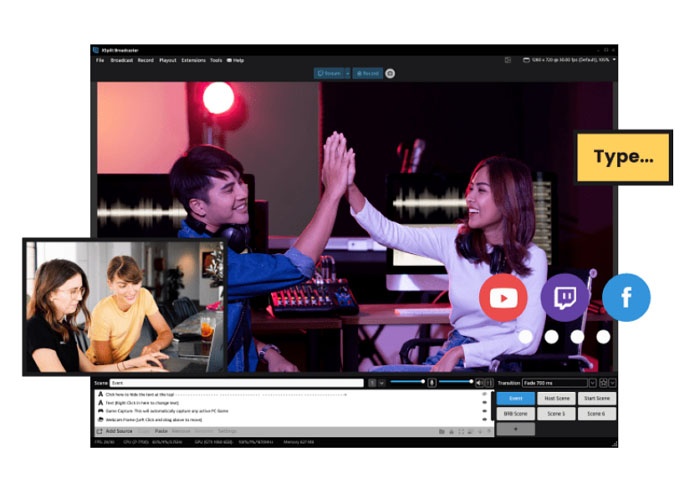Screen dimensions: 700x478
Task: Switch to the Start Scene
Action: click(597, 398)
